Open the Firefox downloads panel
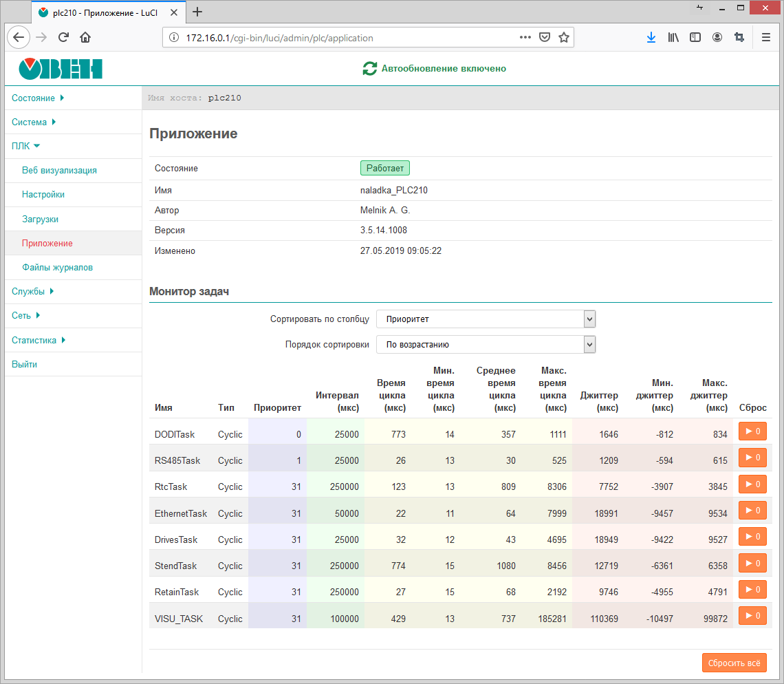 tap(651, 38)
